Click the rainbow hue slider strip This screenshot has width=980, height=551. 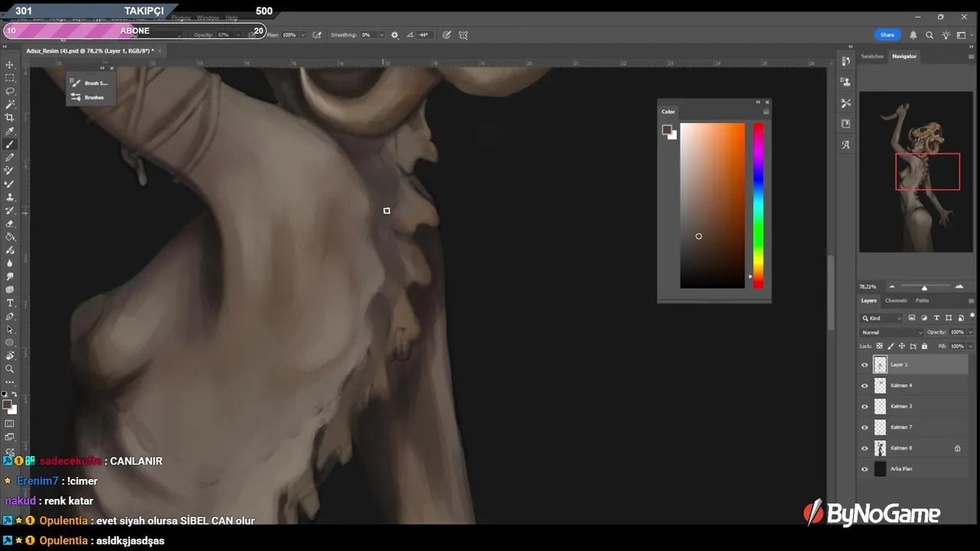758,206
